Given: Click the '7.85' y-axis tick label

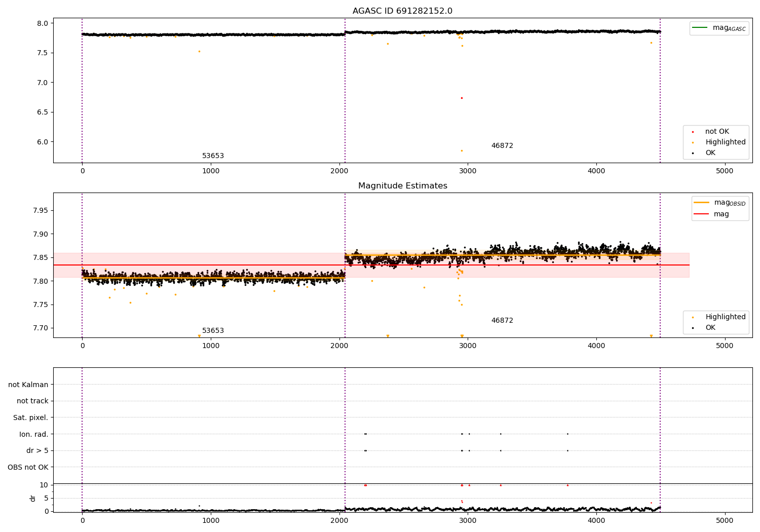Looking at the screenshot, I should tap(41, 258).
